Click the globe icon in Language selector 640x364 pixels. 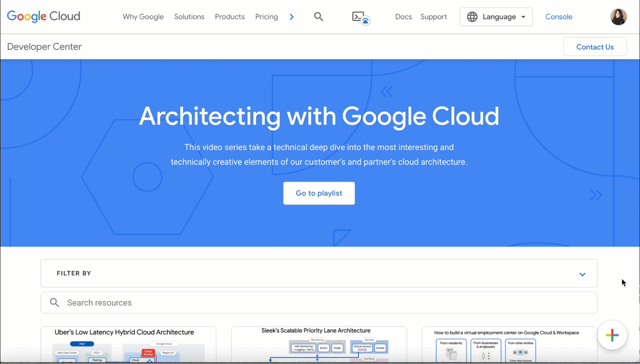click(472, 17)
